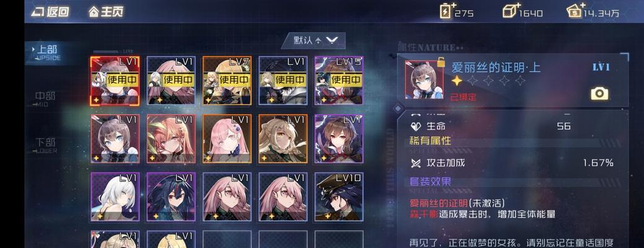The height and width of the screenshot is (248, 644).
Task: Toggle the padlock on selected equipment portrait
Action: [x=441, y=62]
